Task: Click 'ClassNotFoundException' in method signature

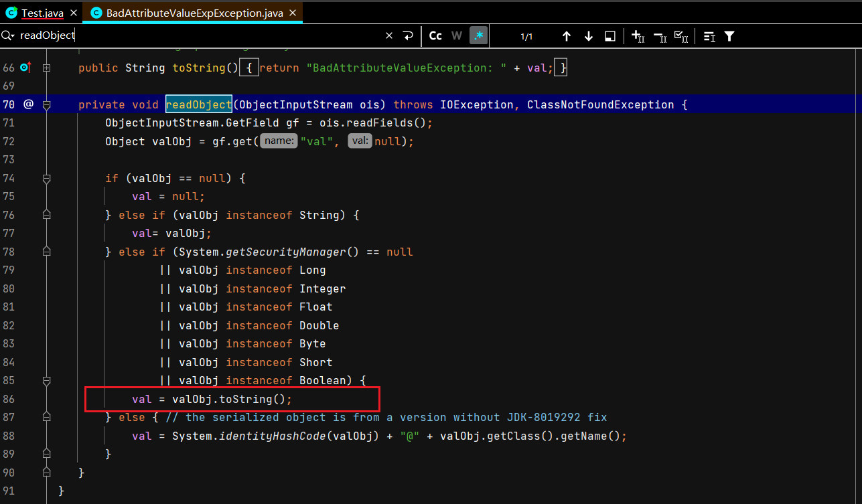Action: (601, 104)
